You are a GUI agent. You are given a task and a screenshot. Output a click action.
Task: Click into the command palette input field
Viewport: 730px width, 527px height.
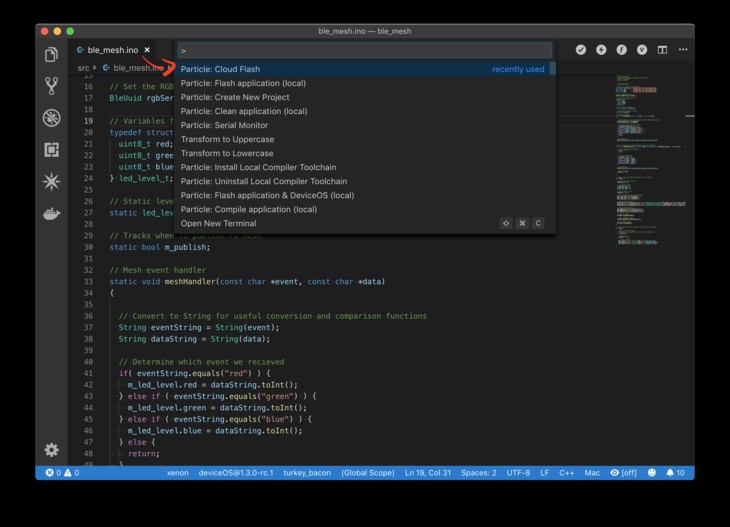364,50
